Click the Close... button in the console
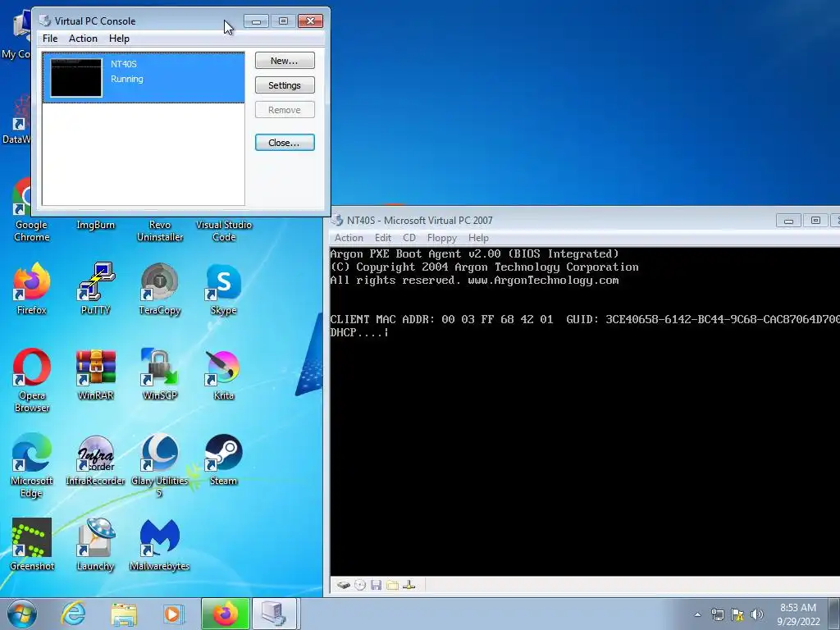The image size is (840, 630). [x=285, y=143]
